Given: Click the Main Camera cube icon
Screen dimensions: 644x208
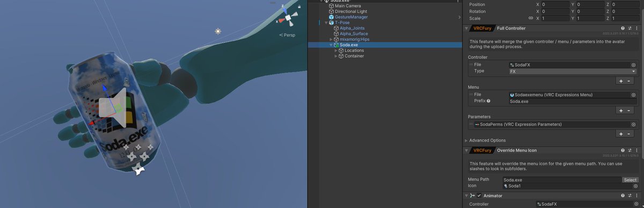Looking at the screenshot, I should (x=331, y=6).
